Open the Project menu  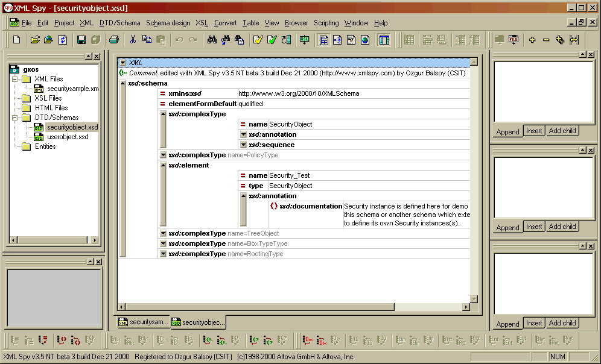click(x=64, y=23)
